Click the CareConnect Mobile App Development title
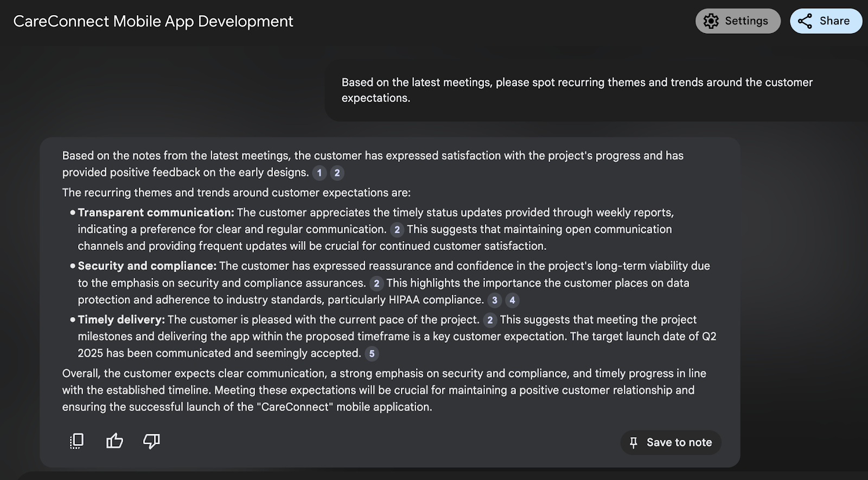The width and height of the screenshot is (868, 480). [x=153, y=21]
